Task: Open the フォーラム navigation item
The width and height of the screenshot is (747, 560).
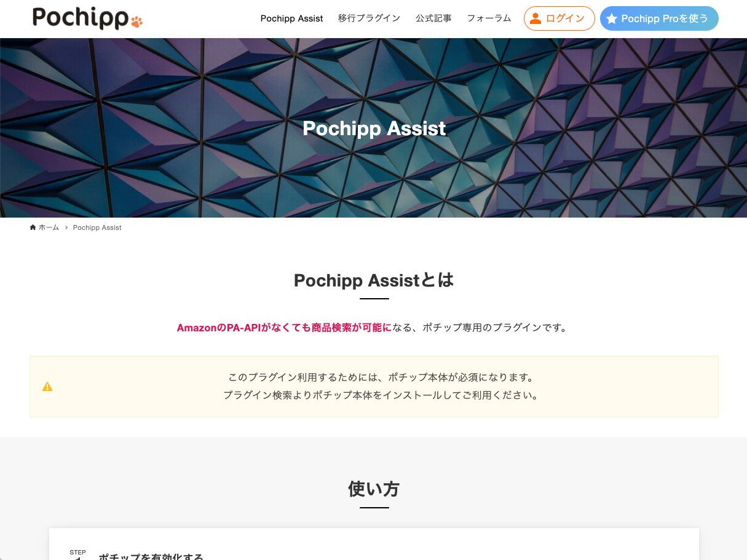Action: pos(489,18)
